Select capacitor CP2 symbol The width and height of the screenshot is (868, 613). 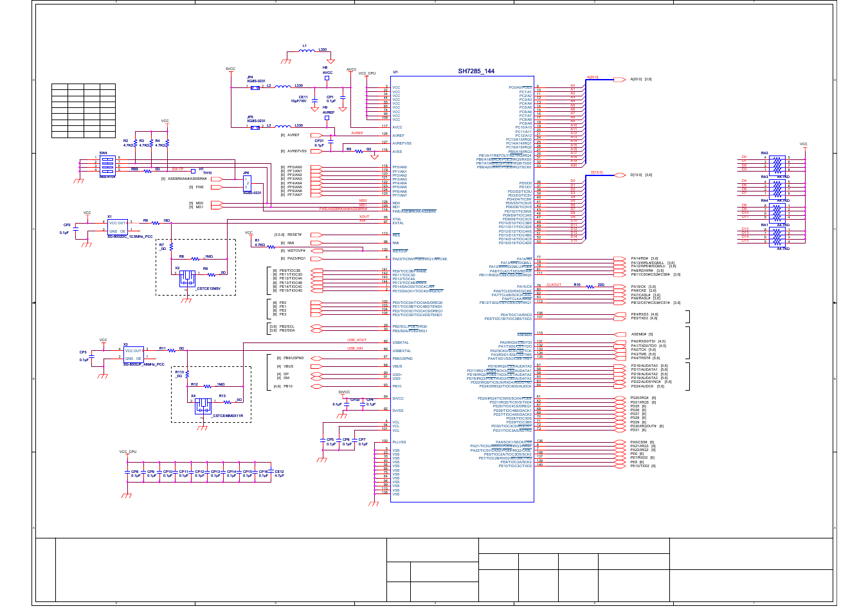click(x=76, y=227)
